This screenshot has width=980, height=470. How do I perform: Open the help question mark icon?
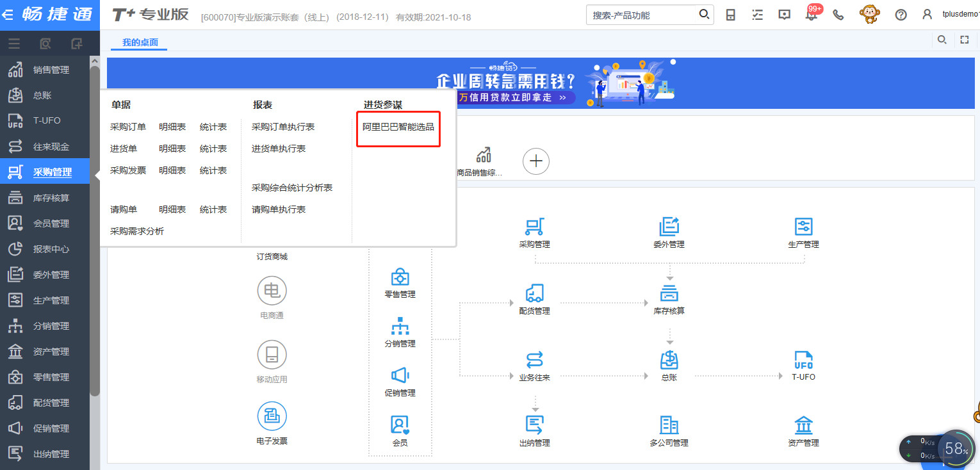pos(901,15)
